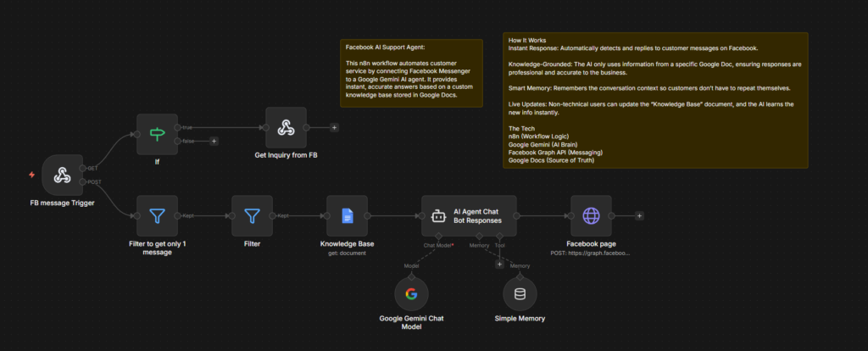This screenshot has height=351, width=868.
Task: Click the 'FB message Trigger' label
Action: click(x=62, y=203)
